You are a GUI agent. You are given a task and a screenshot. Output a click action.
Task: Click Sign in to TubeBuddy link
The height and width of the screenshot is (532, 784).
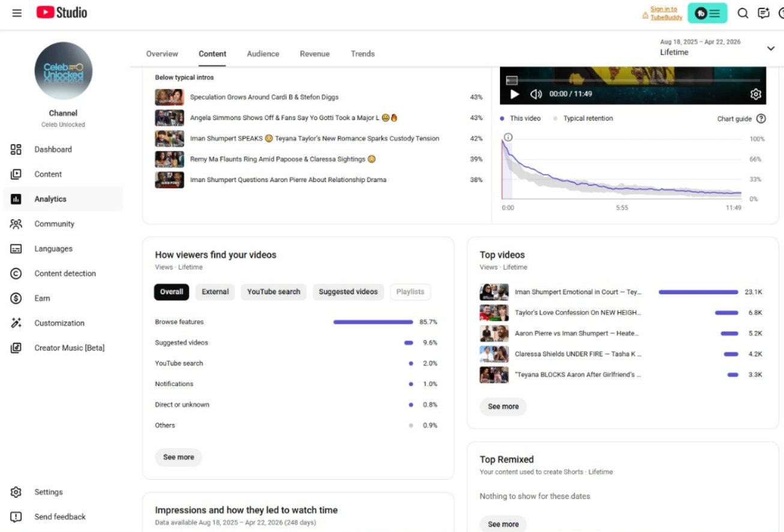pyautogui.click(x=666, y=13)
